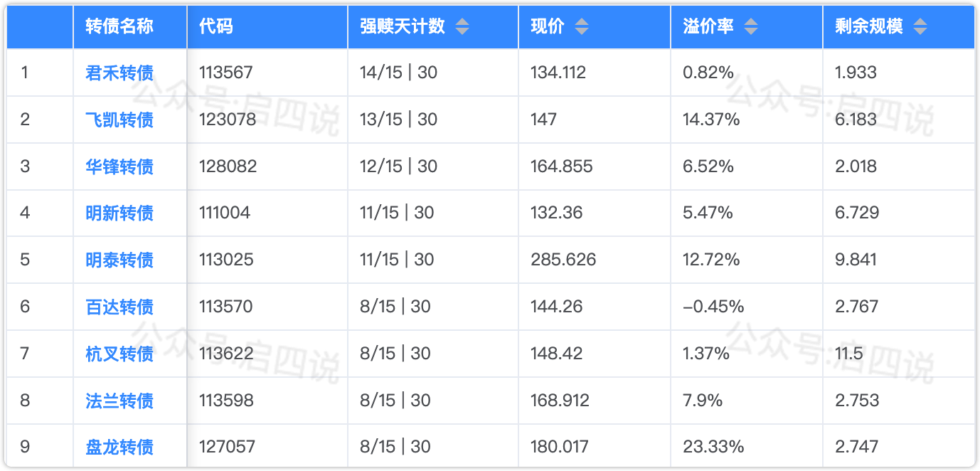This screenshot has height=471, width=980.
Task: Open 飞凯转债 bond details
Action: coord(119,120)
